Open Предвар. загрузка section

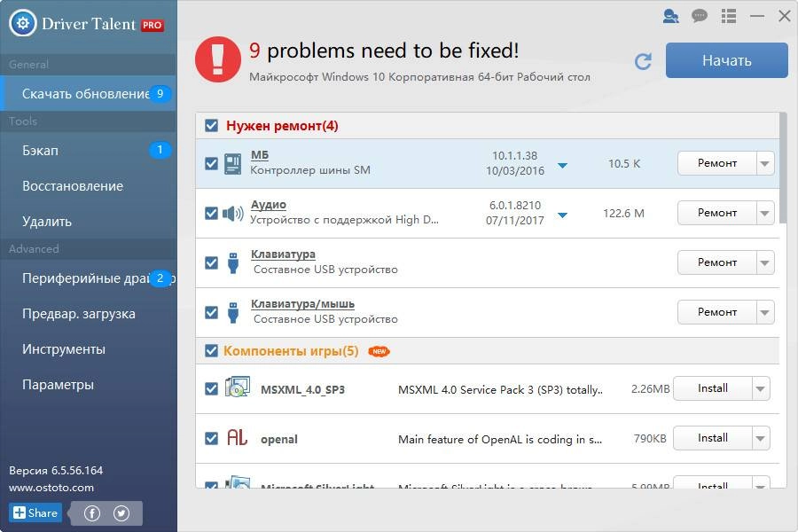pyautogui.click(x=88, y=314)
